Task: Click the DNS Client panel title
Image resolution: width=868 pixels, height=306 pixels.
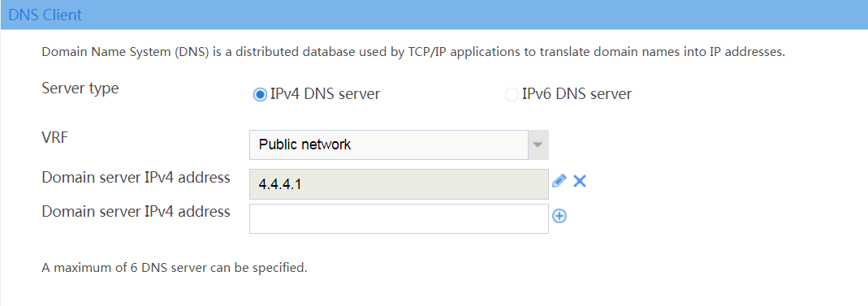Action: click(x=45, y=15)
